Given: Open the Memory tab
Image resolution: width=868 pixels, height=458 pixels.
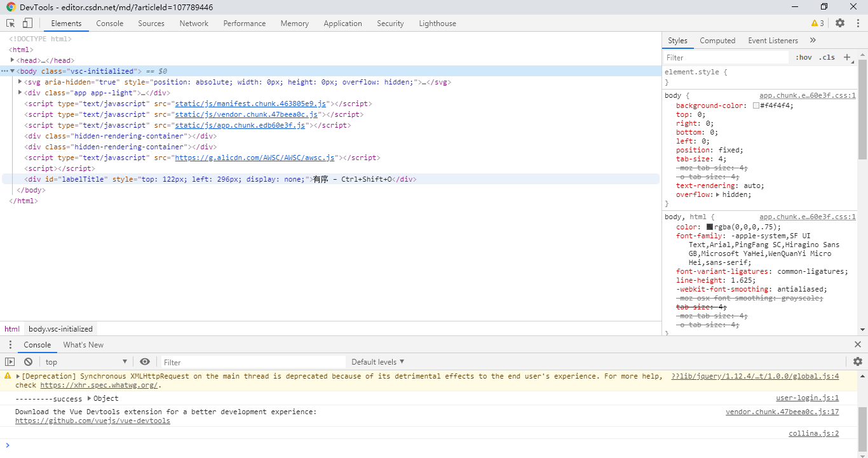Looking at the screenshot, I should (x=295, y=23).
